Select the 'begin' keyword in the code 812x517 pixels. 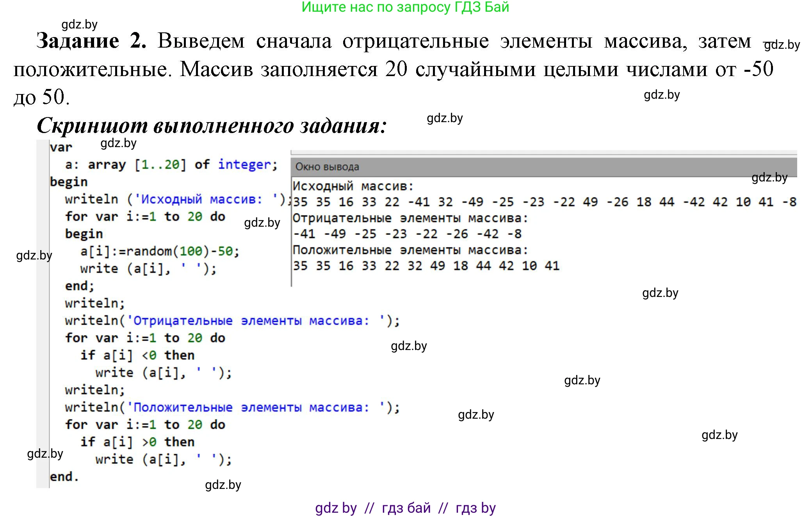pos(68,181)
